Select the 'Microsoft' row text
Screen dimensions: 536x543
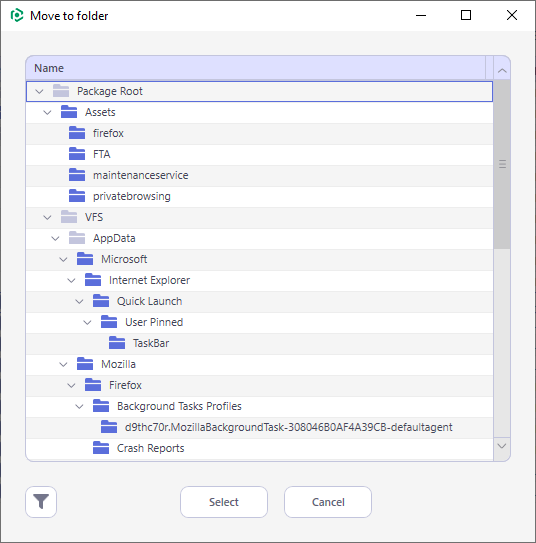[124, 259]
